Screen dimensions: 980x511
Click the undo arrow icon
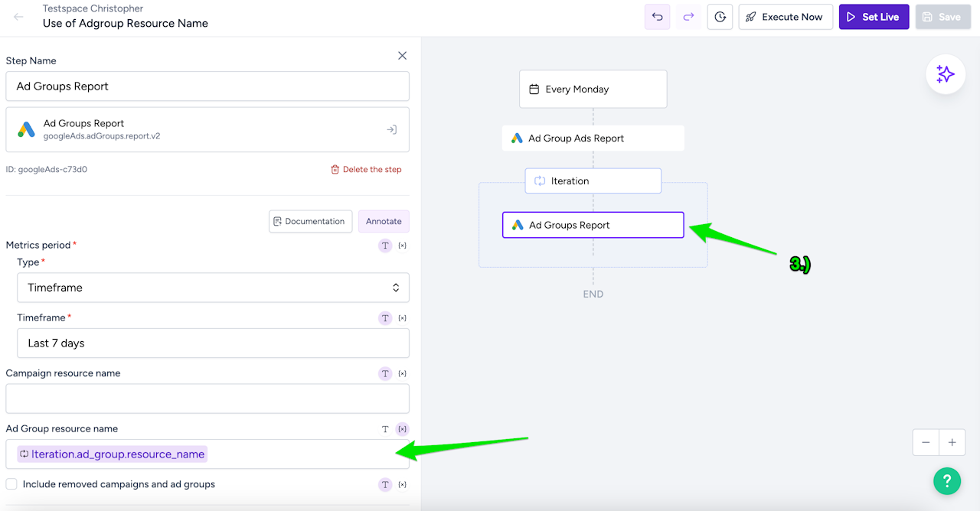pyautogui.click(x=658, y=17)
